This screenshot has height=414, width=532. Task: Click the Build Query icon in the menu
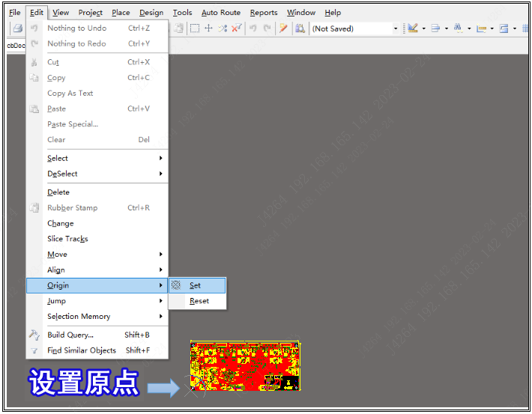point(34,335)
